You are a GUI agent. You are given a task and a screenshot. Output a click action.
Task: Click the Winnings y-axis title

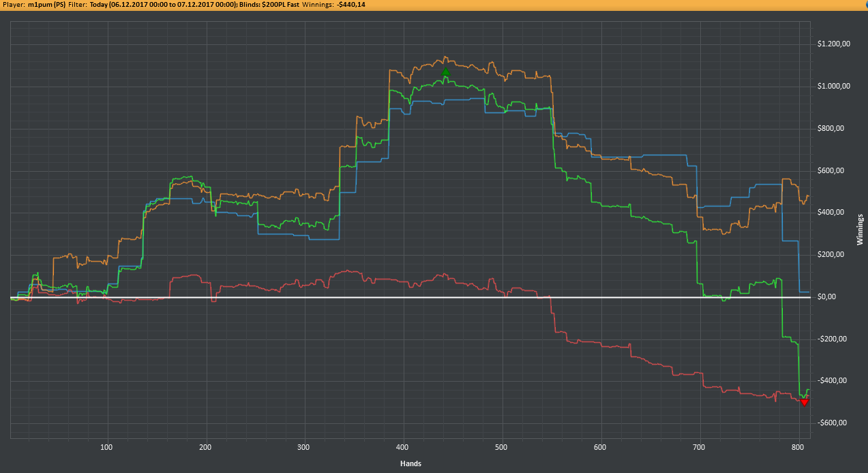click(861, 229)
